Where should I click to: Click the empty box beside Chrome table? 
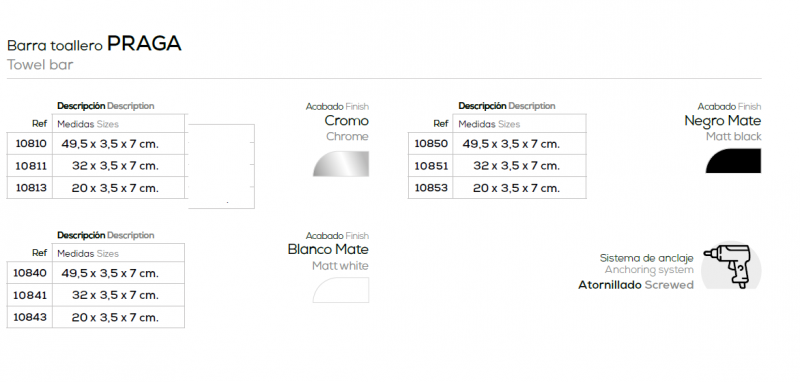[x=221, y=166]
